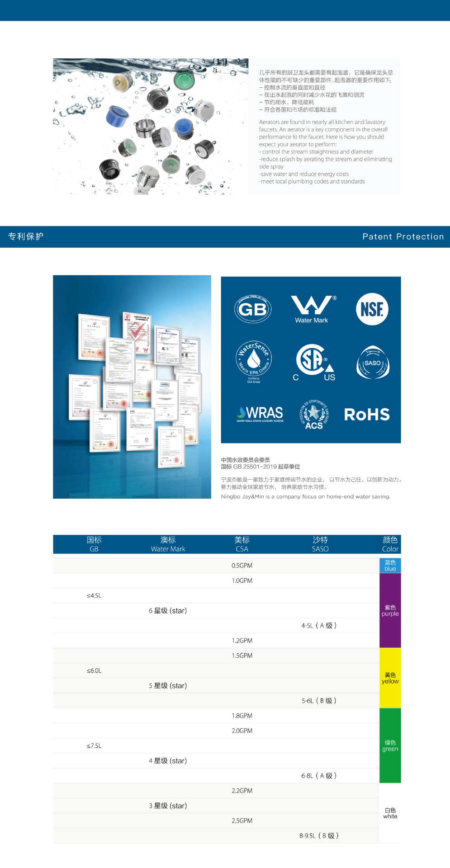
Task: Click the ≤7.5L cell
Action: (x=94, y=745)
